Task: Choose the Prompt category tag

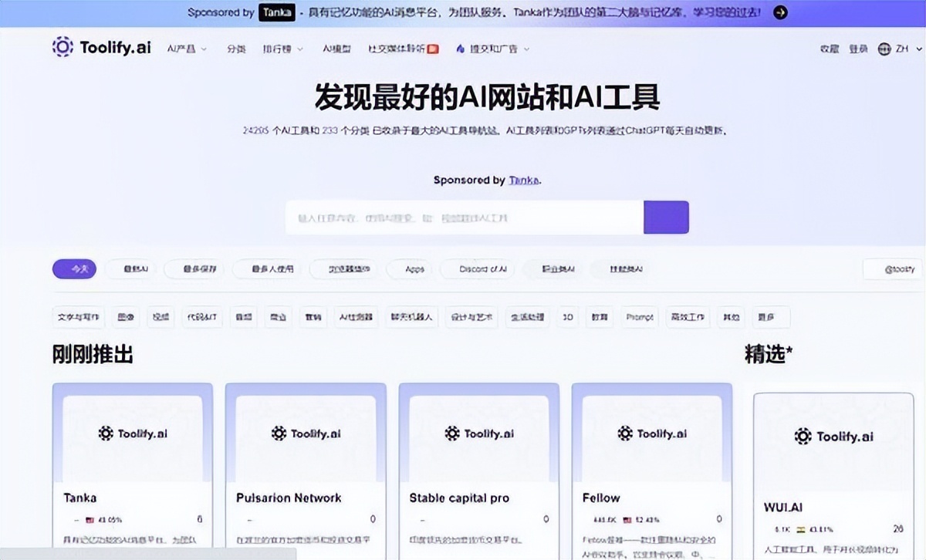Action: point(640,317)
